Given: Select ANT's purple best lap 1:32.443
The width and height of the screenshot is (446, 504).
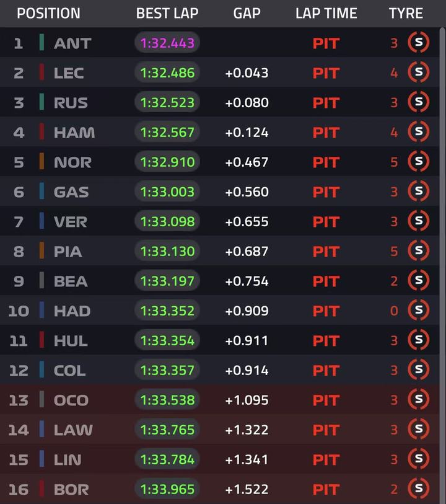Looking at the screenshot, I should [167, 43].
